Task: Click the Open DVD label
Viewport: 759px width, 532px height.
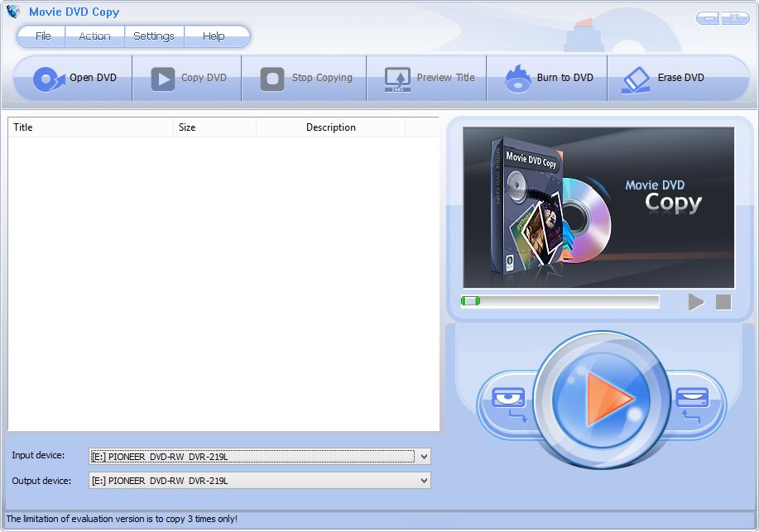Action: (x=93, y=78)
